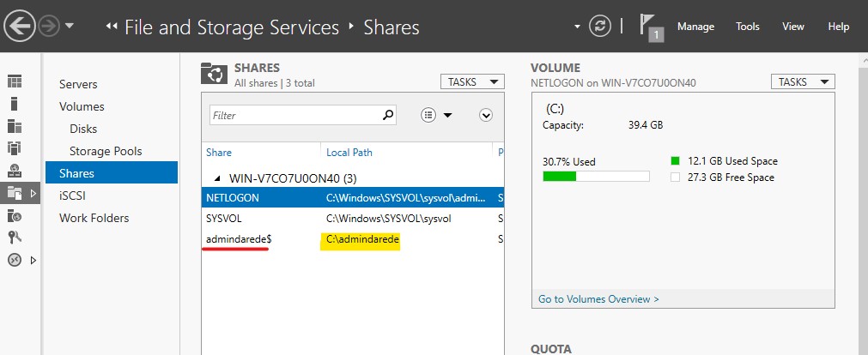Click magnifier search icon in Filter box
This screenshot has height=355, width=868.
pyautogui.click(x=388, y=115)
